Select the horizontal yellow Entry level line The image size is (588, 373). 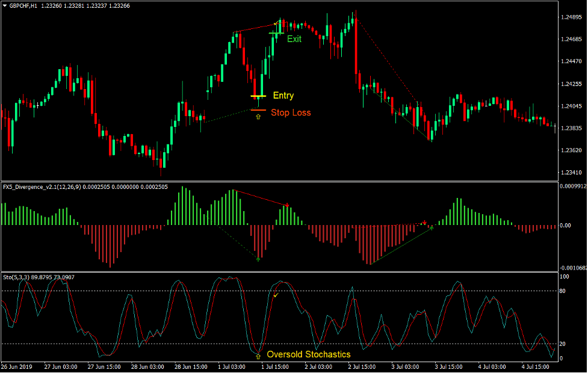pyautogui.click(x=258, y=96)
